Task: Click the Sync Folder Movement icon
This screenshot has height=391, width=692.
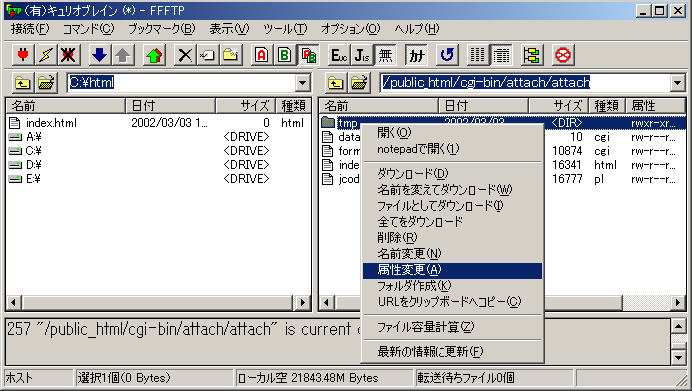Action: pos(532,56)
